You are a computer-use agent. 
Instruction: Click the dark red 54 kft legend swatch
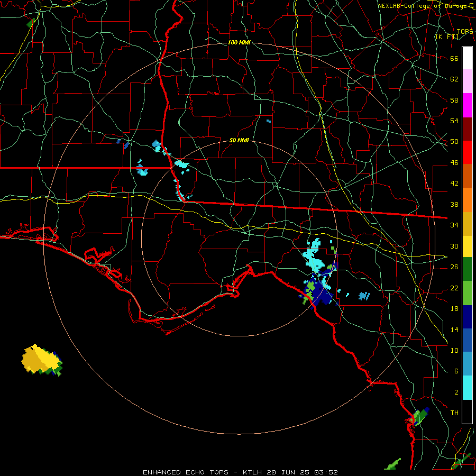pos(467,129)
